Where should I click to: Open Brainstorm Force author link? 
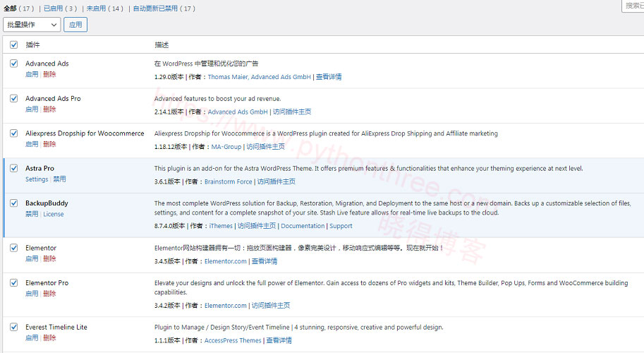228,181
